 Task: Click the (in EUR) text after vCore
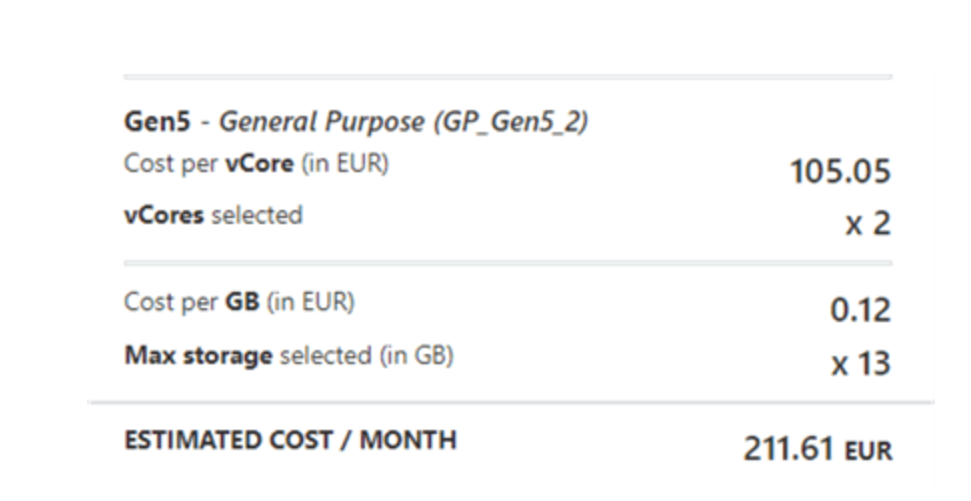345,163
